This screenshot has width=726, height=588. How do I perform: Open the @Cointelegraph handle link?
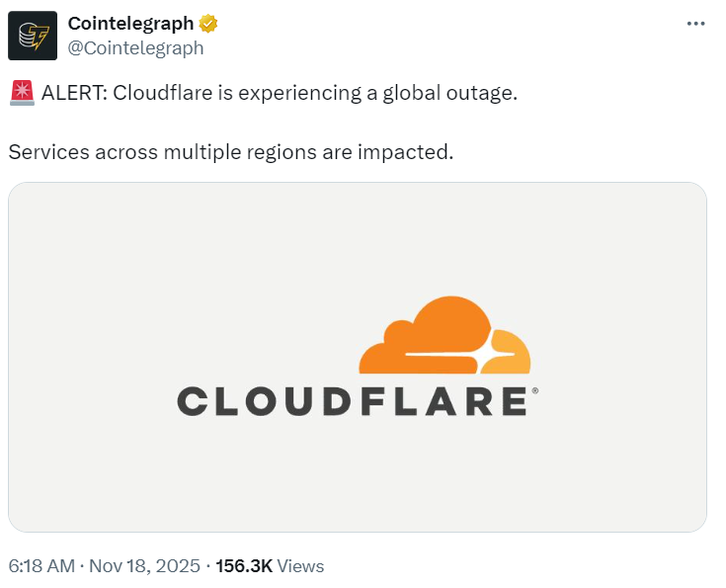(135, 47)
